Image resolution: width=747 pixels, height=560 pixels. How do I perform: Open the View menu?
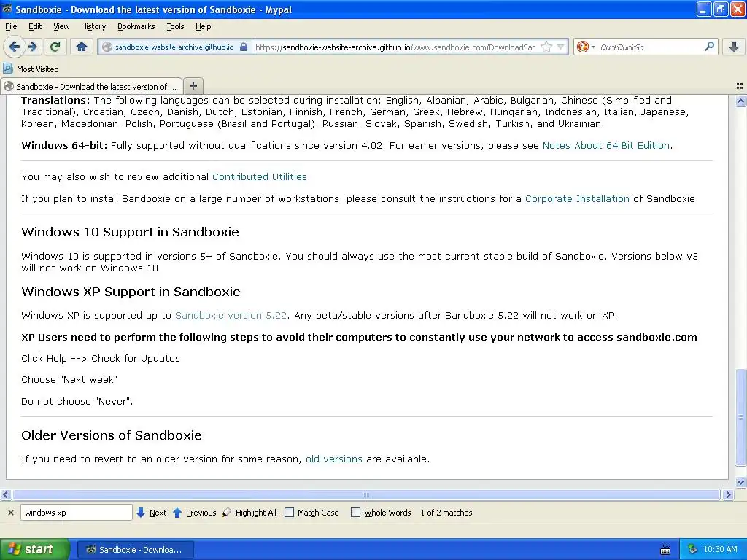point(61,26)
